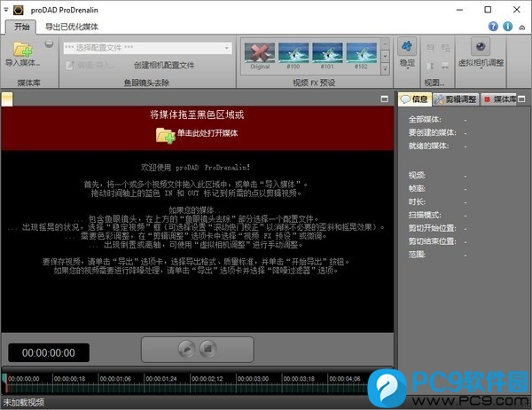Click the yellow clip tab above preview

click(x=7, y=99)
